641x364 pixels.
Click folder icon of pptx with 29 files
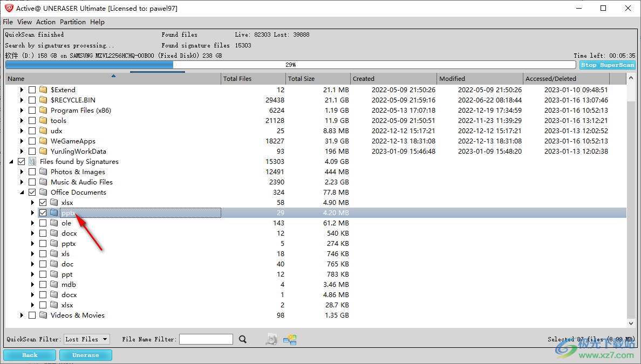click(54, 212)
